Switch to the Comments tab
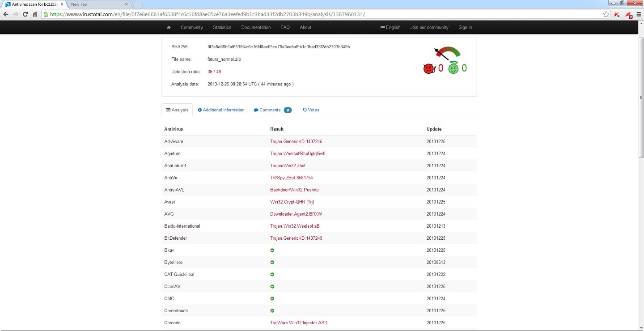Viewport: 644px width, 331px height. [x=272, y=110]
